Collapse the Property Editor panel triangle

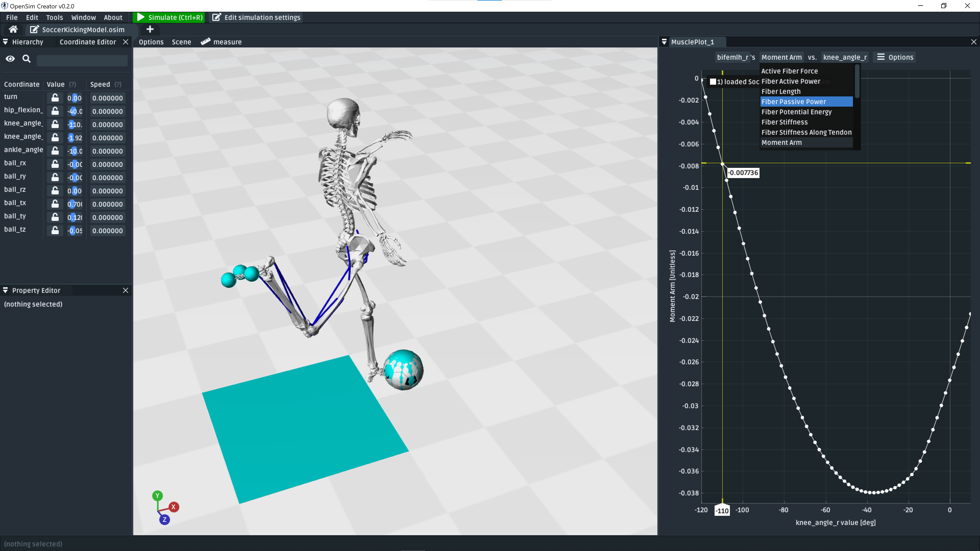tap(5, 290)
